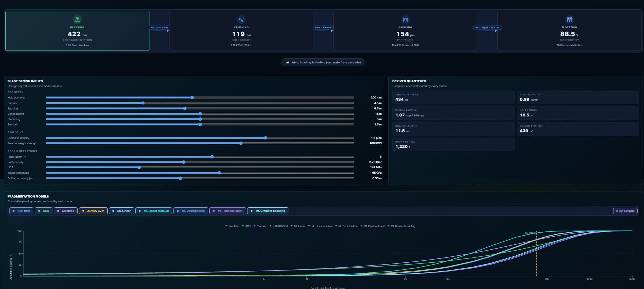The height and width of the screenshot is (289, 644).
Task: Adjust the Young's modulus slider
Action: [x=200, y=173]
